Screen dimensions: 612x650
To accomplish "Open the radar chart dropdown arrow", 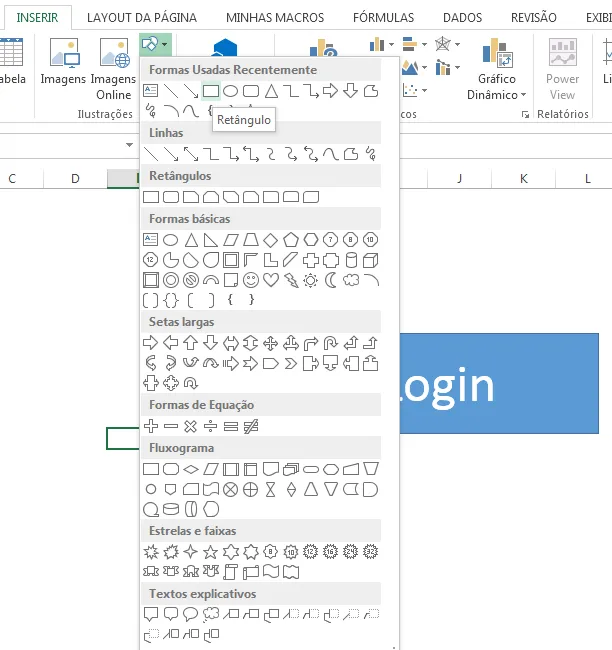I will click(x=457, y=44).
